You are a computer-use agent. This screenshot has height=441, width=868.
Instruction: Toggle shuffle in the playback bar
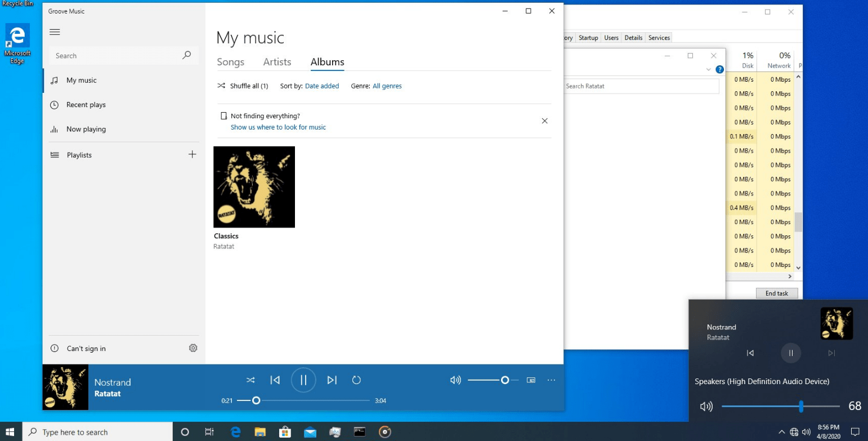point(250,380)
